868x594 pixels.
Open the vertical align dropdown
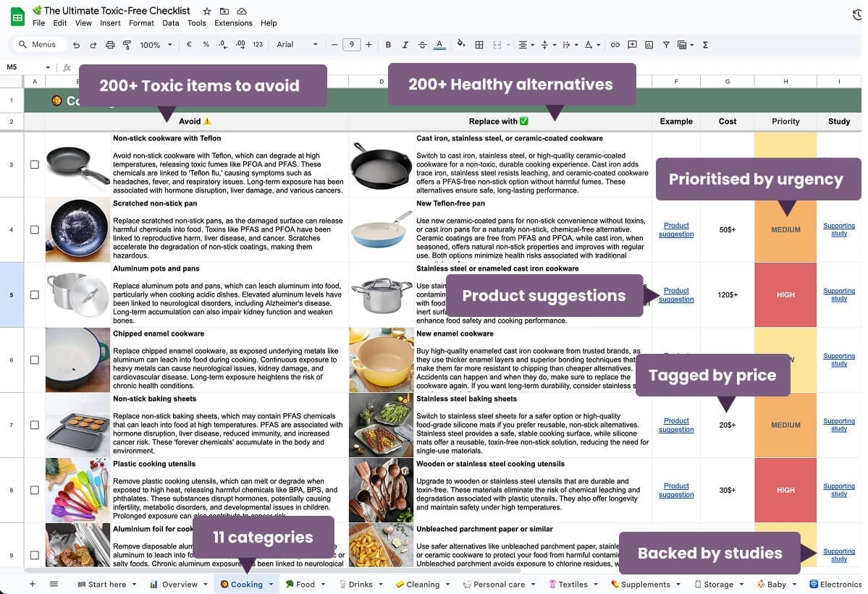click(548, 45)
